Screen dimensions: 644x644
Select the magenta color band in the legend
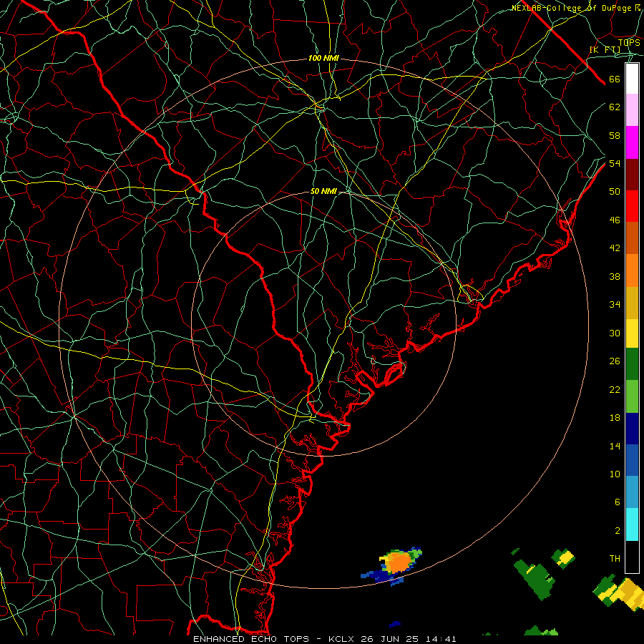pos(632,142)
